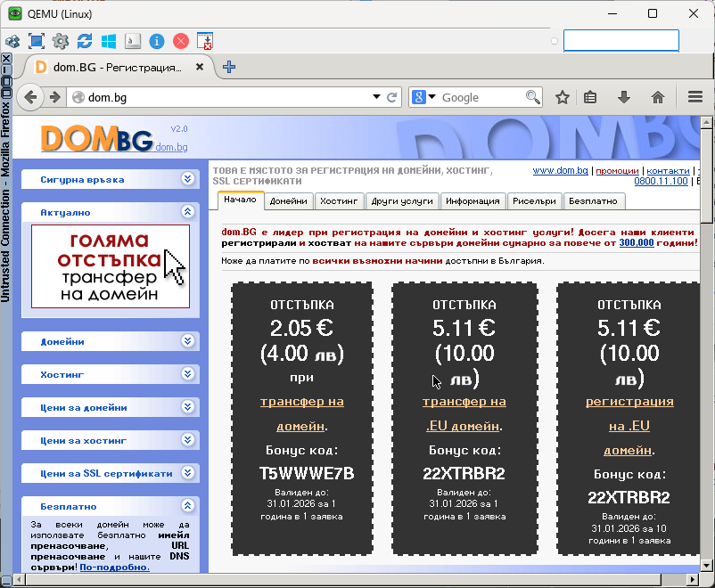The height and width of the screenshot is (588, 715).
Task: Expand the Сигурна връзка sidebar panel
Action: tap(188, 179)
